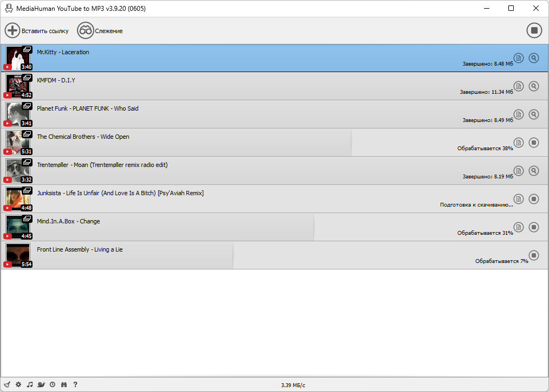The width and height of the screenshot is (549, 392).
Task: Select Trentemøller - Moan remix radio edit title
Action: (102, 165)
